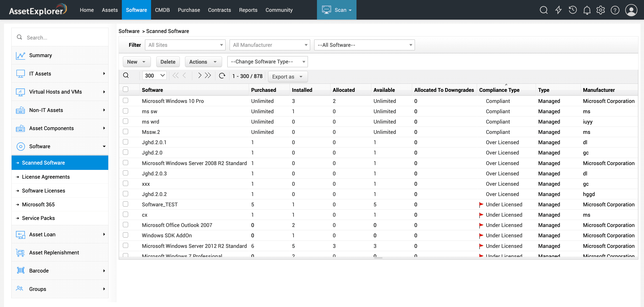Open the notifications bell icon

pyautogui.click(x=587, y=10)
